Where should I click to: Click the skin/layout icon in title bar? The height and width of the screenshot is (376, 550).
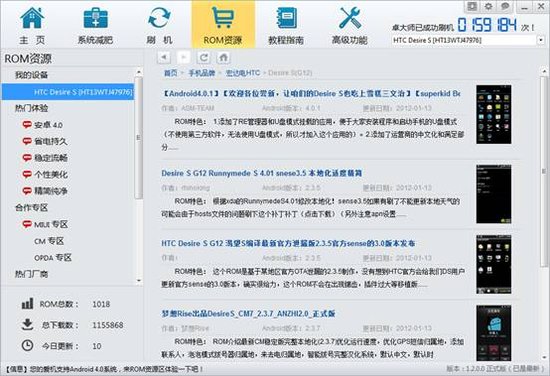point(472,6)
